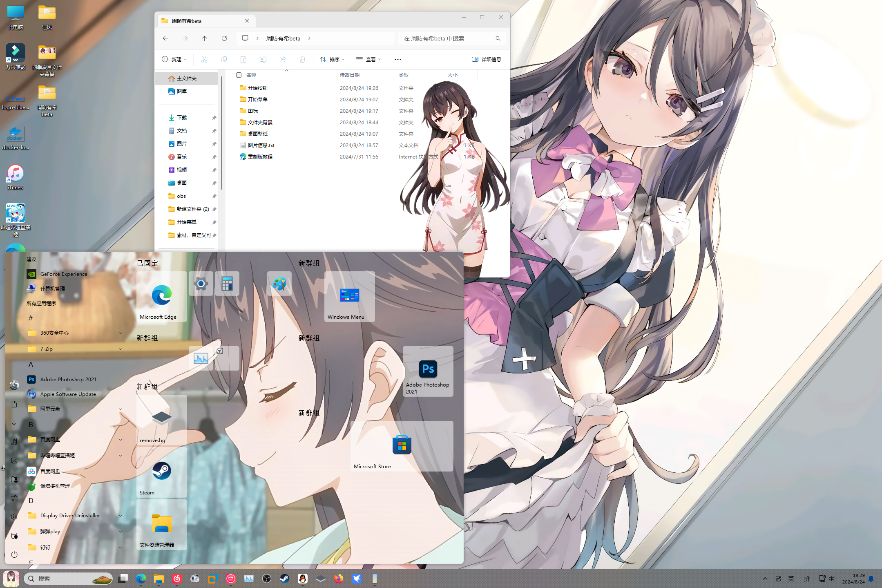Open the Calculator tile

(227, 284)
